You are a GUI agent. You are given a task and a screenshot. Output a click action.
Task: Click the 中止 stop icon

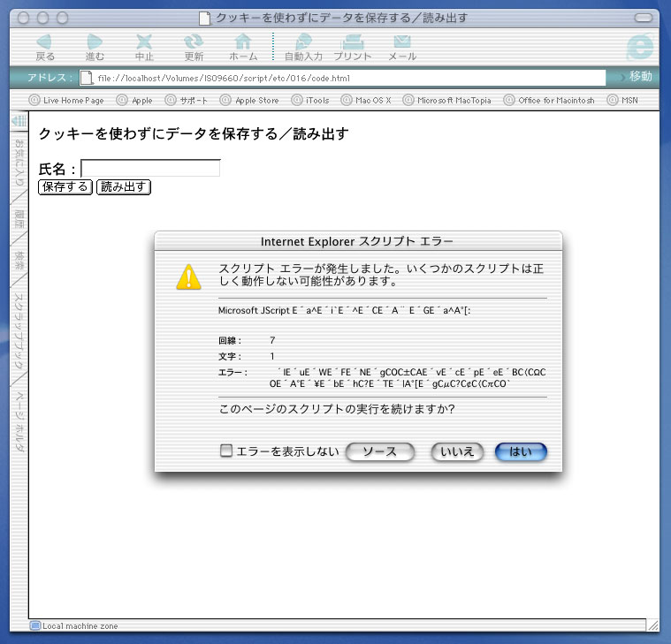pyautogui.click(x=144, y=42)
